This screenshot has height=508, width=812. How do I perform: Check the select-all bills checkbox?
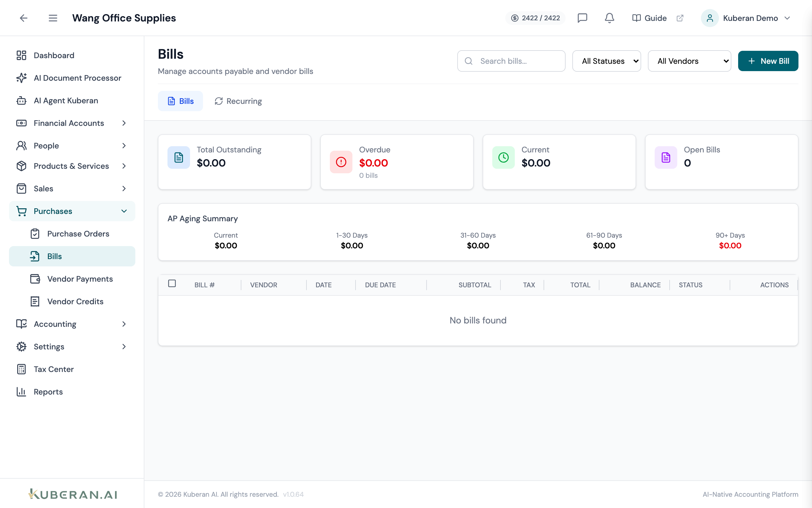point(172,283)
